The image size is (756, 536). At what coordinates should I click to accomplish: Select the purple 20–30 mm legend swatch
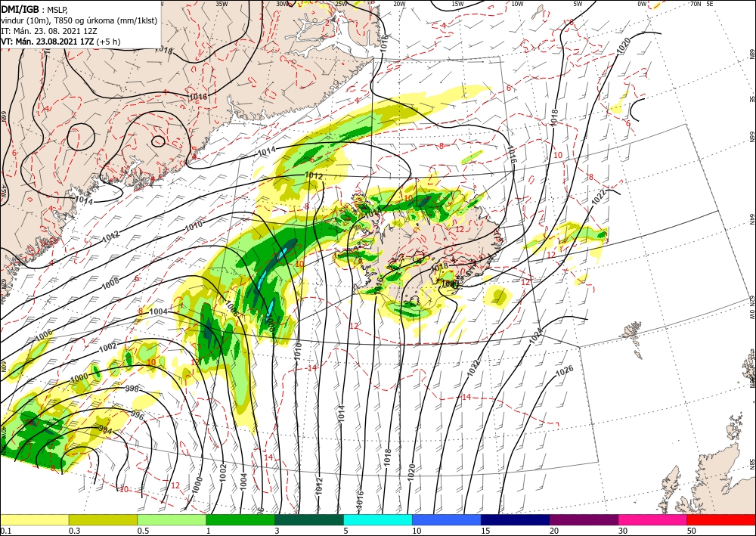584,519
